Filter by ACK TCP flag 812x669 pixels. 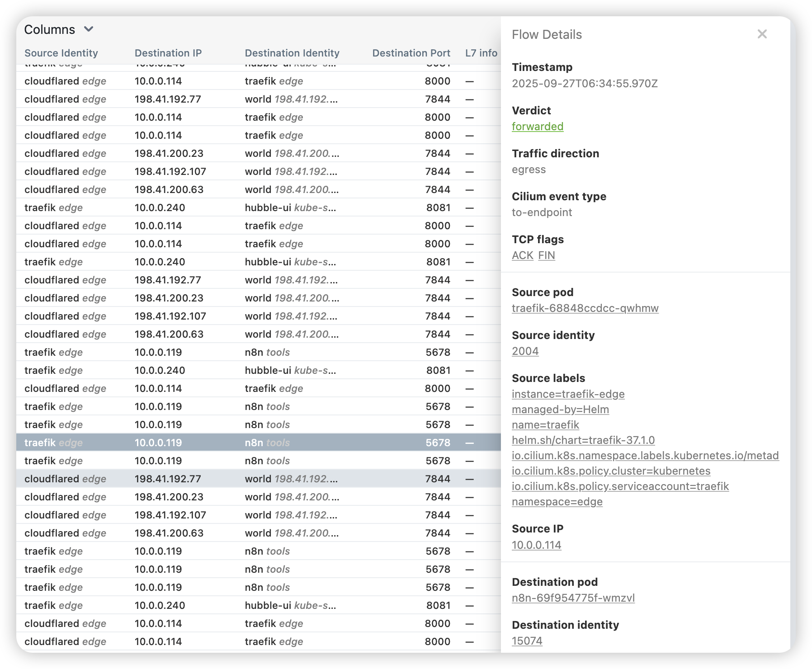click(x=522, y=255)
